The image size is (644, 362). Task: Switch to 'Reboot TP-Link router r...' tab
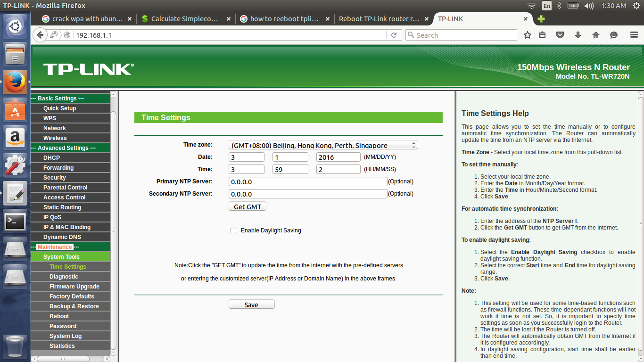[383, 19]
